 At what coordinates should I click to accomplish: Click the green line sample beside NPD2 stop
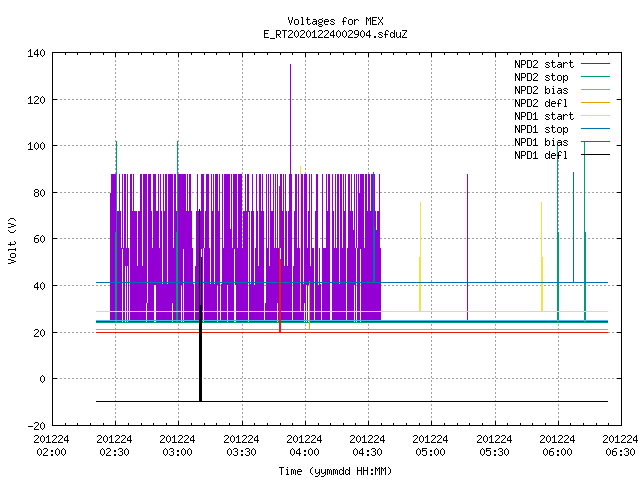pos(595,76)
